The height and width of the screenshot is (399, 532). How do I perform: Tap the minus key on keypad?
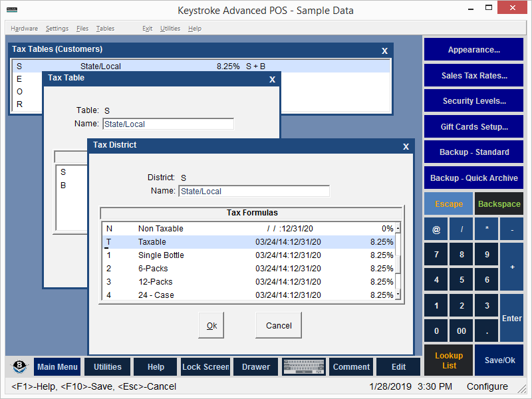click(511, 229)
